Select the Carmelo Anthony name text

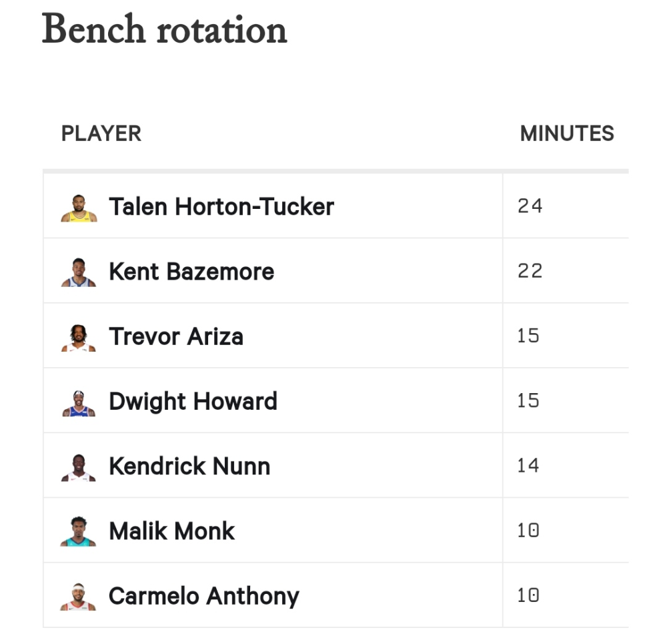(x=203, y=596)
